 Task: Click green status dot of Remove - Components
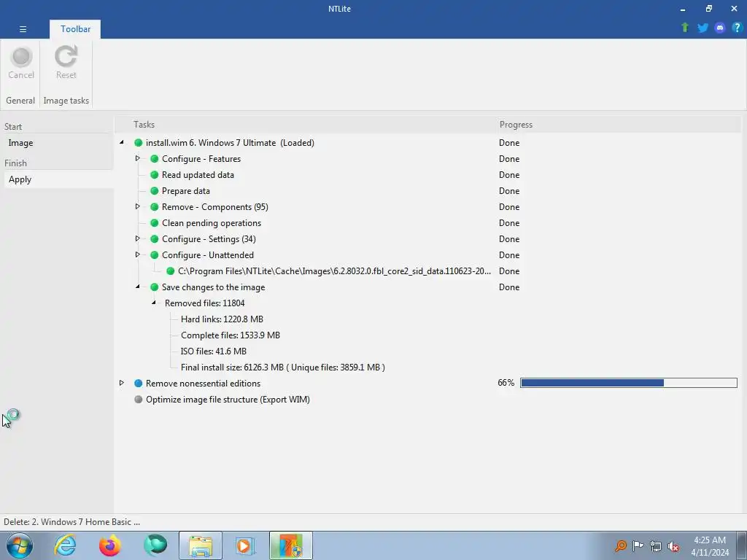click(x=155, y=207)
